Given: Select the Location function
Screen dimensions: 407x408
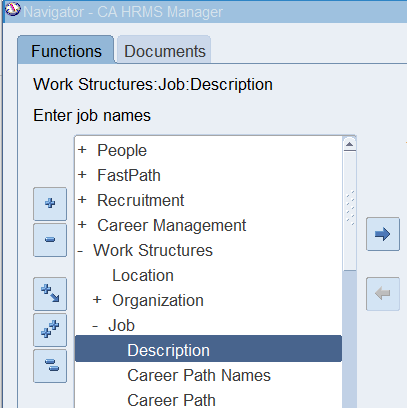Looking at the screenshot, I should 143,275.
